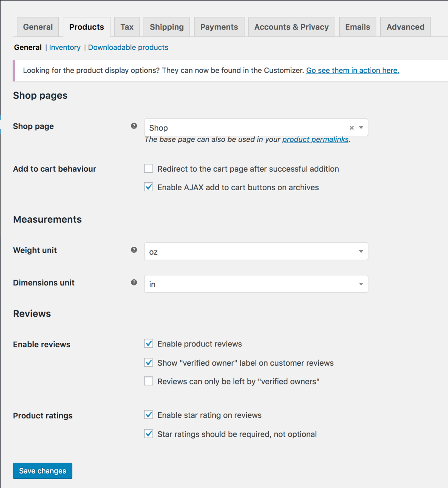Uncheck Star ratings should be required

click(x=148, y=434)
